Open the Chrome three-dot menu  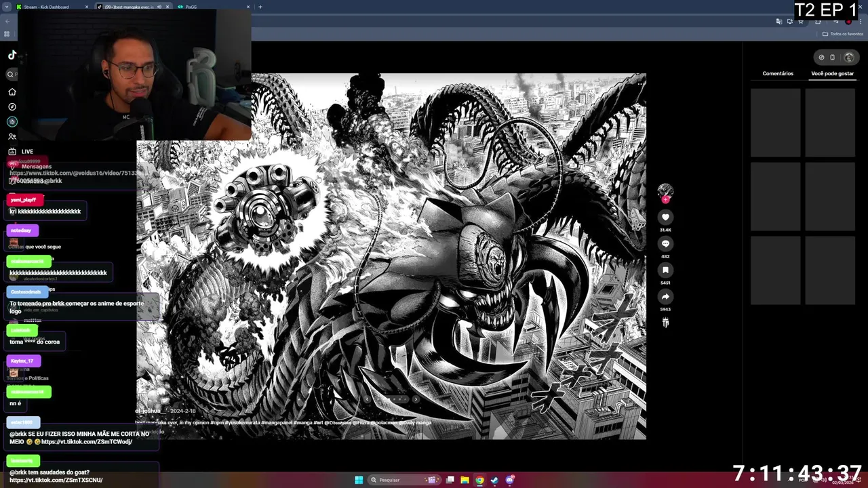[x=861, y=21]
